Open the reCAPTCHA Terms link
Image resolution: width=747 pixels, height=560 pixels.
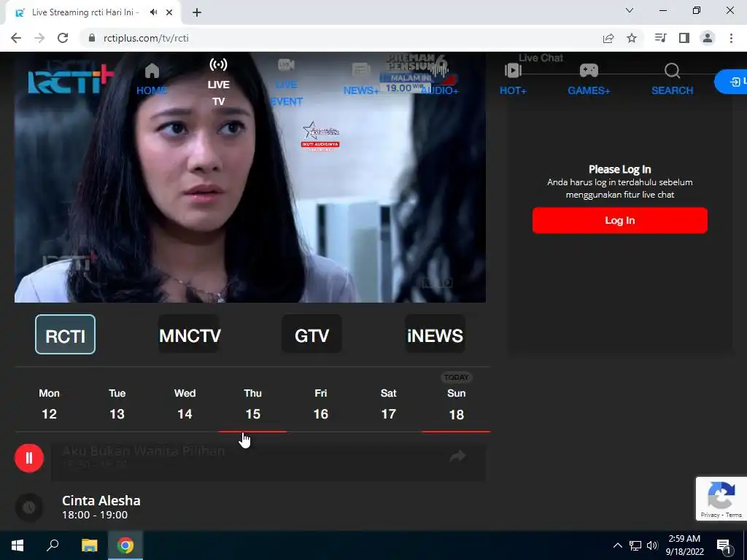tap(734, 515)
